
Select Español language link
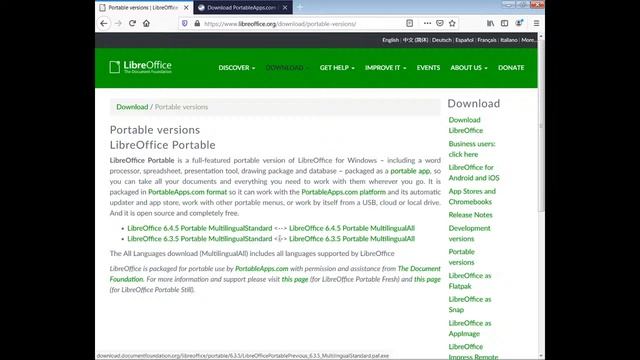coord(464,40)
